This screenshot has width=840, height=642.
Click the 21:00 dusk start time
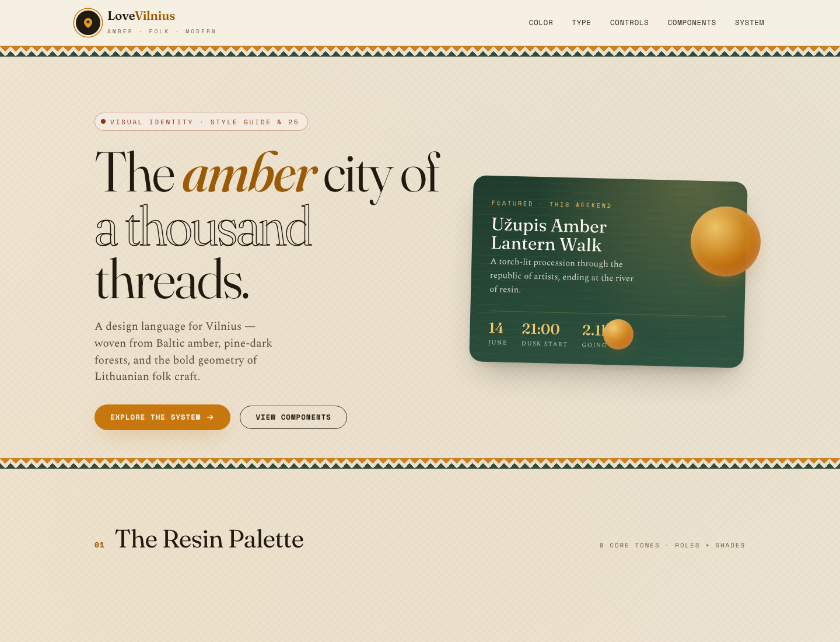(x=544, y=334)
